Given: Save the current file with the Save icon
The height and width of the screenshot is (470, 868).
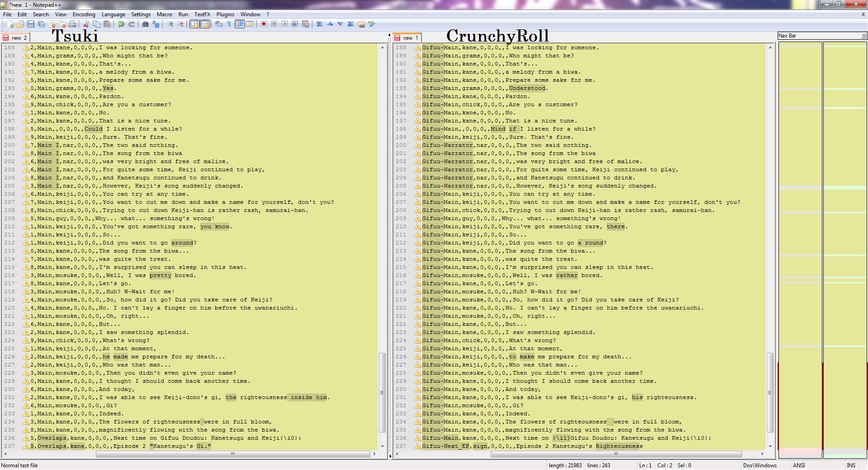Looking at the screenshot, I should (x=30, y=24).
